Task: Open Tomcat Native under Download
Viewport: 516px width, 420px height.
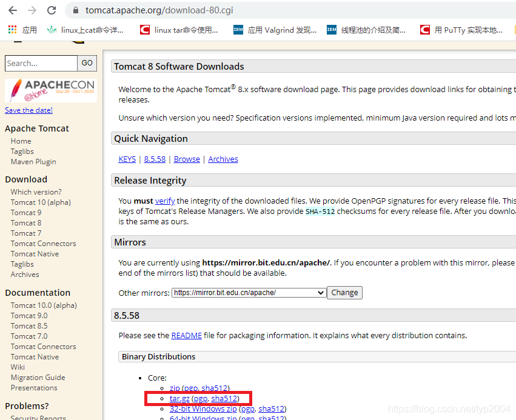Action: 35,253
